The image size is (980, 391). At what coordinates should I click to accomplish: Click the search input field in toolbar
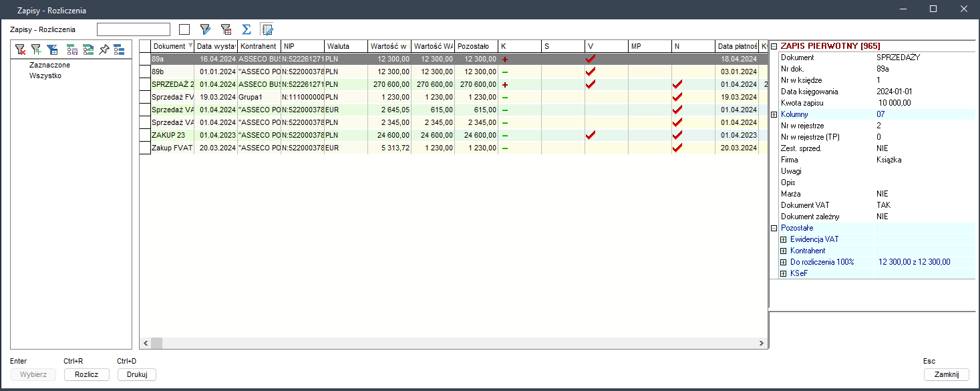(134, 29)
